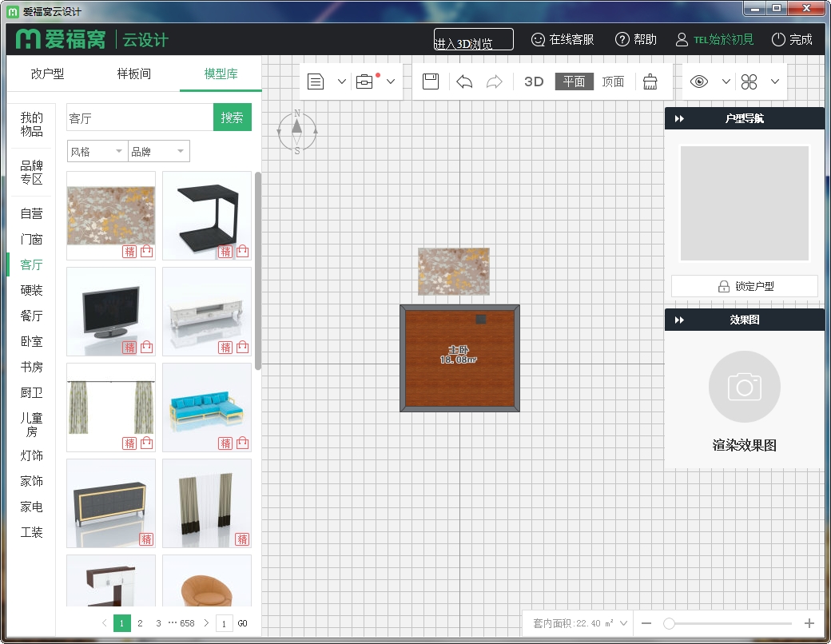The image size is (831, 644).
Task: Select the 卧室 category in sidebar
Action: 32,341
